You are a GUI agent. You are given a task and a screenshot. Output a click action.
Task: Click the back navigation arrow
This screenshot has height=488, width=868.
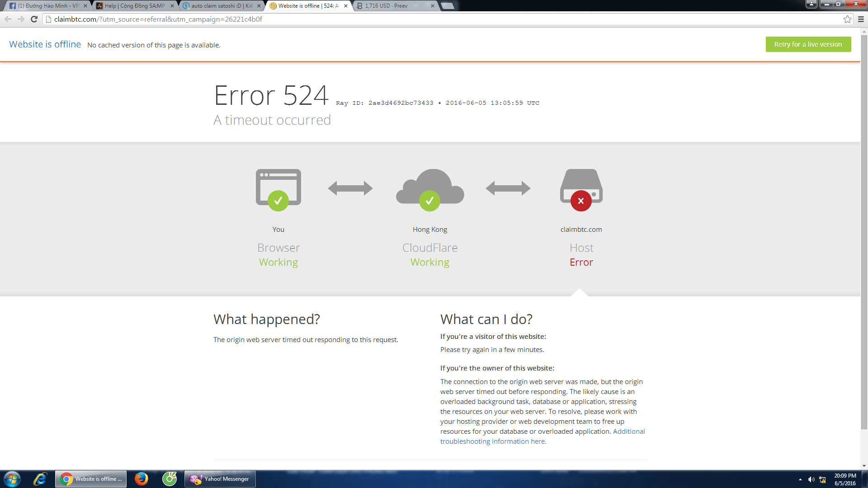click(8, 19)
